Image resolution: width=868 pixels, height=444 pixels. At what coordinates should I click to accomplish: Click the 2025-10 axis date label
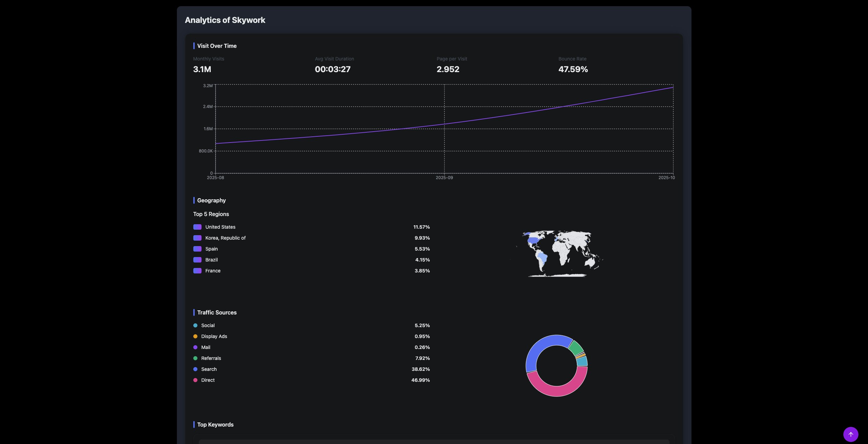[x=666, y=178]
